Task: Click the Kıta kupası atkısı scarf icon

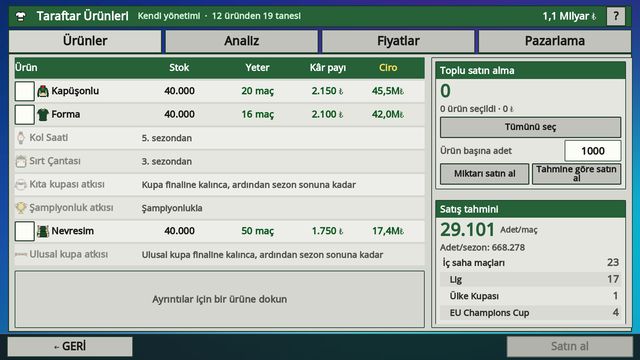Action: coord(21,184)
